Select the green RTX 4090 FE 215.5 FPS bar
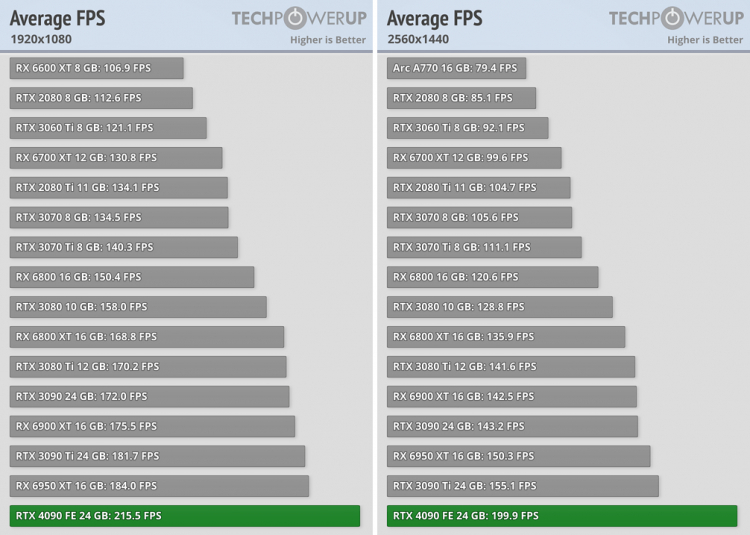This screenshot has width=750, height=535. point(185,516)
